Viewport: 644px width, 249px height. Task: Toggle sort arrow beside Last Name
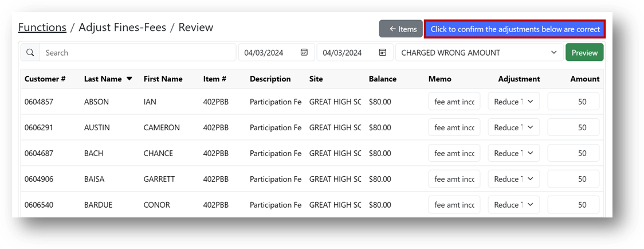tap(129, 79)
